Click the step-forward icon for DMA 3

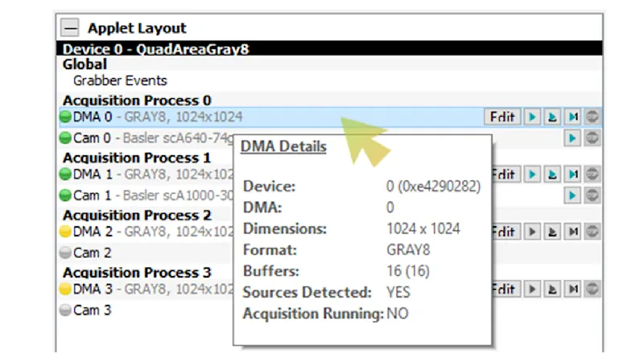tap(572, 289)
